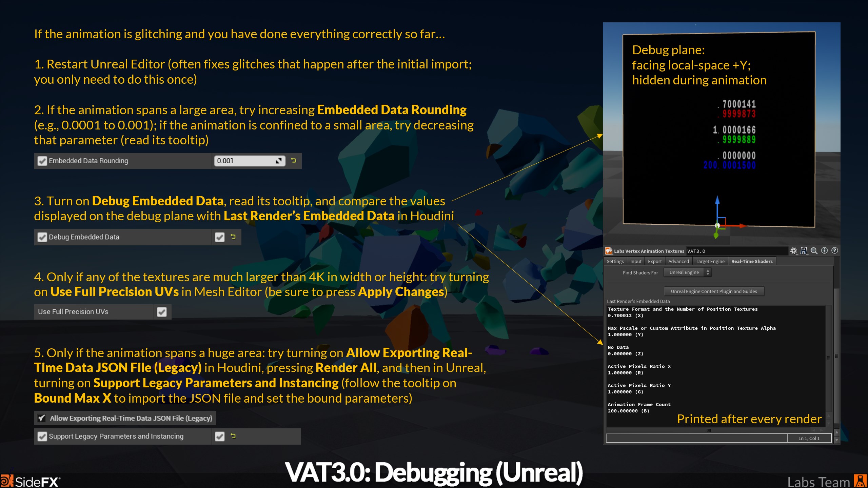Click the "Labs Vertex Animation Textures" title text
The width and height of the screenshot is (868, 488).
(x=649, y=251)
